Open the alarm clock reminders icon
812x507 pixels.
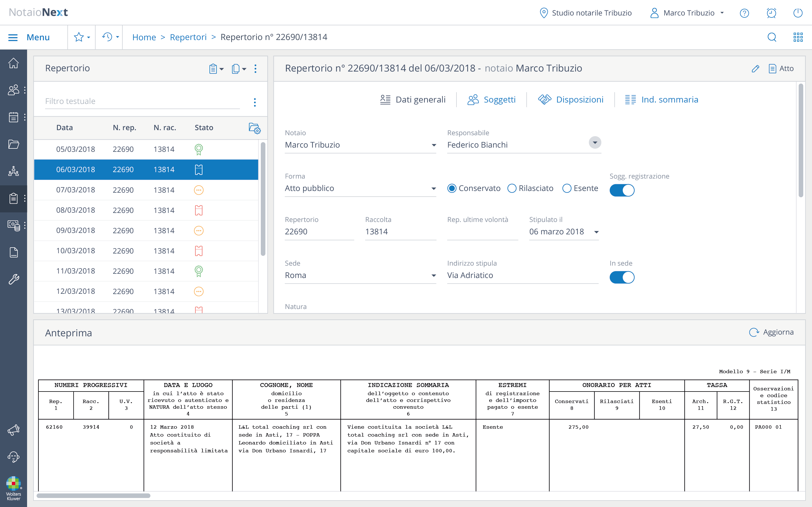coord(771,13)
